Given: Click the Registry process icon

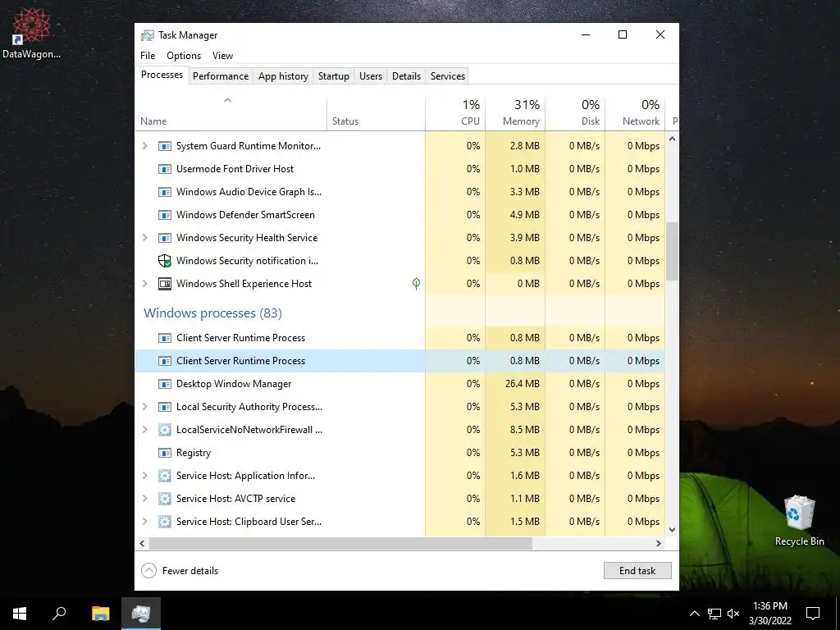Looking at the screenshot, I should click(x=164, y=453).
